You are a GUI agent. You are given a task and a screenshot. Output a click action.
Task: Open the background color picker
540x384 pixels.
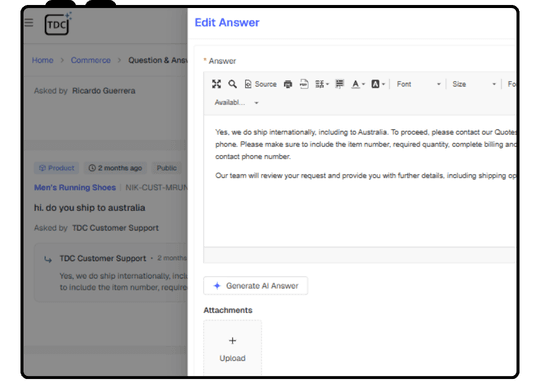[x=378, y=84]
